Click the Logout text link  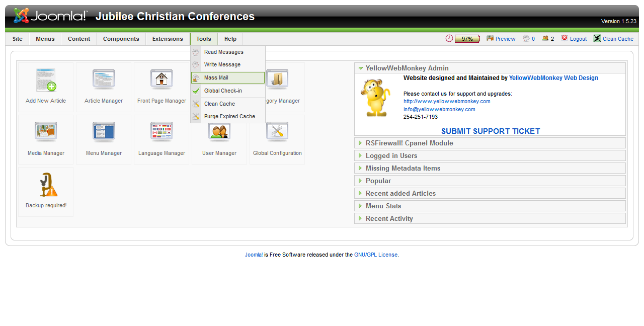point(578,39)
